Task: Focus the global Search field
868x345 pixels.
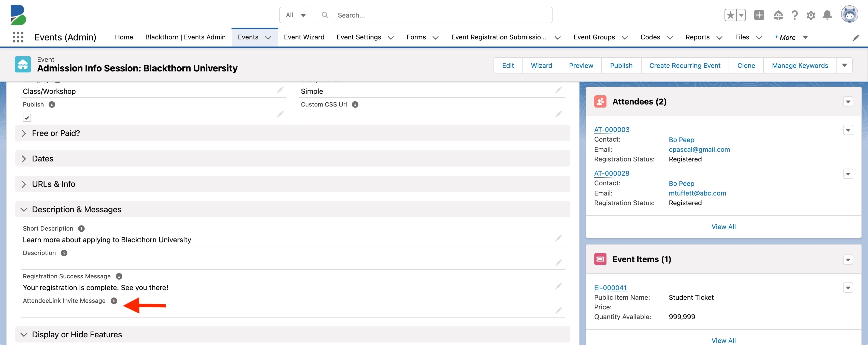Action: tap(432, 15)
